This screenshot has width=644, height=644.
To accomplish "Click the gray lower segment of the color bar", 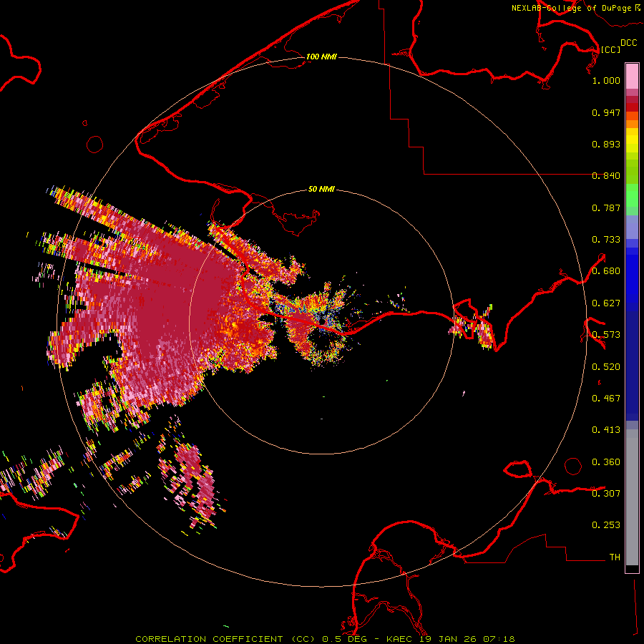I will tap(632, 497).
